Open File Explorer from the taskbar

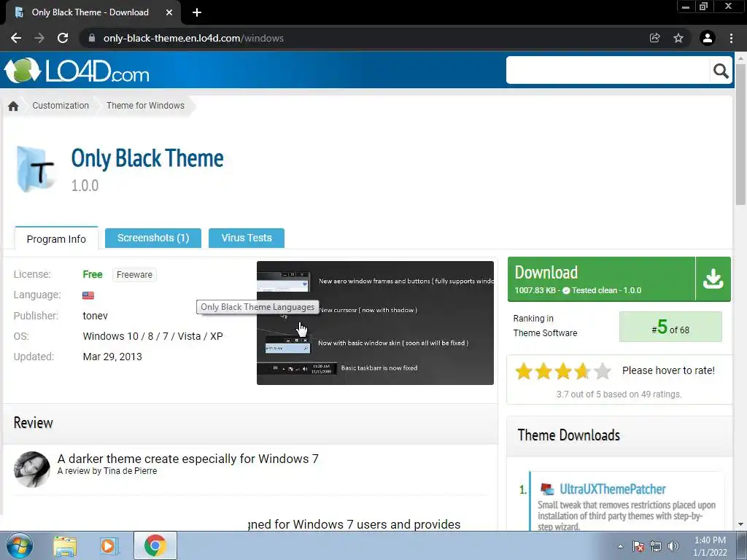(65, 545)
